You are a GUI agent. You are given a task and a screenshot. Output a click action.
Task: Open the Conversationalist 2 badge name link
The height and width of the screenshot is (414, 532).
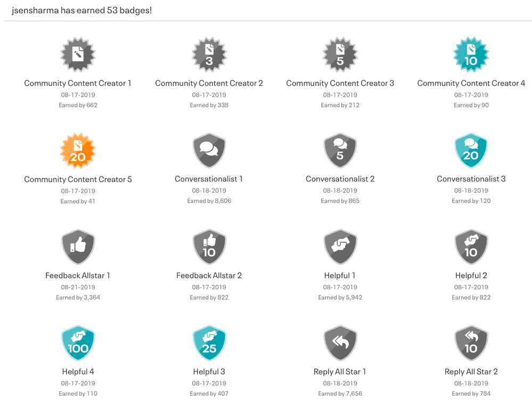[340, 179]
